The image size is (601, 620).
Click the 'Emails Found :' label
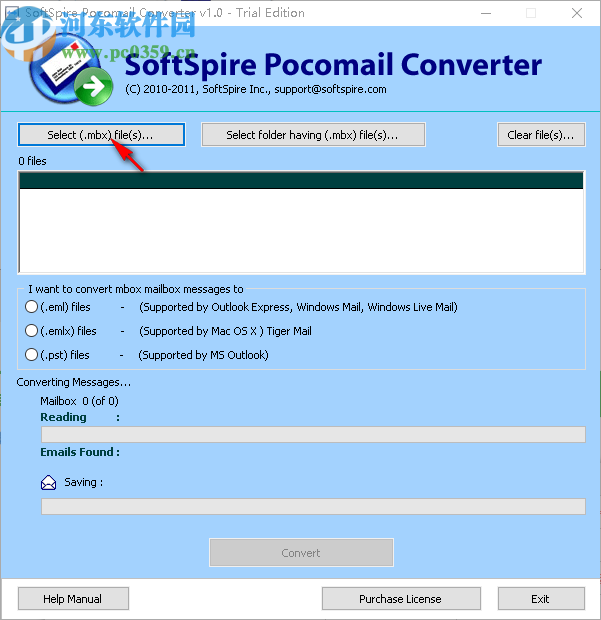tap(80, 452)
